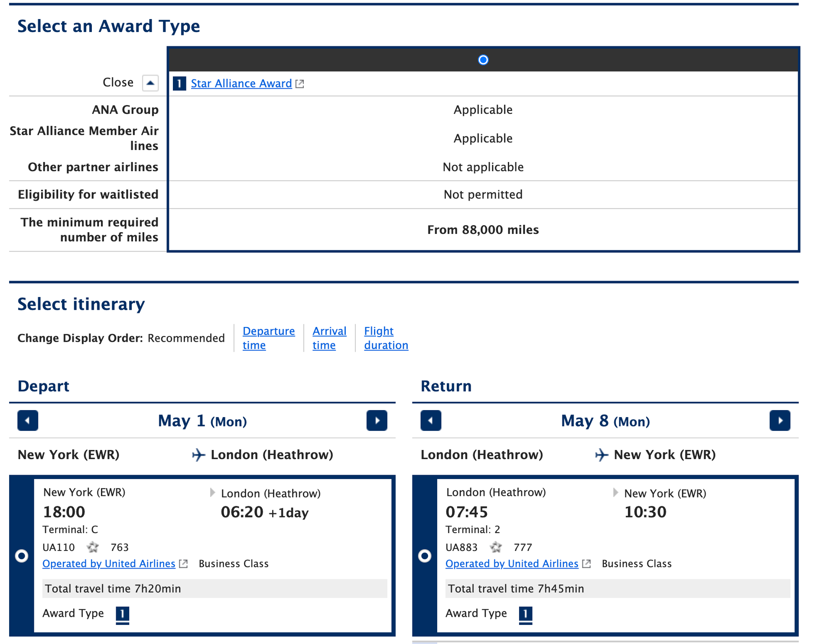Click the external link icon beside Star Alliance Award
This screenshot has height=644, width=832.
300,84
